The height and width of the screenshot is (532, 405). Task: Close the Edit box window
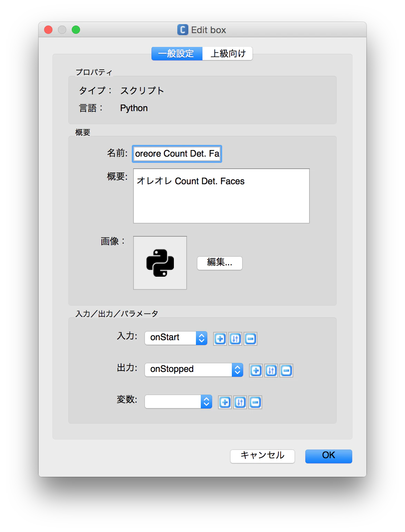[48, 30]
